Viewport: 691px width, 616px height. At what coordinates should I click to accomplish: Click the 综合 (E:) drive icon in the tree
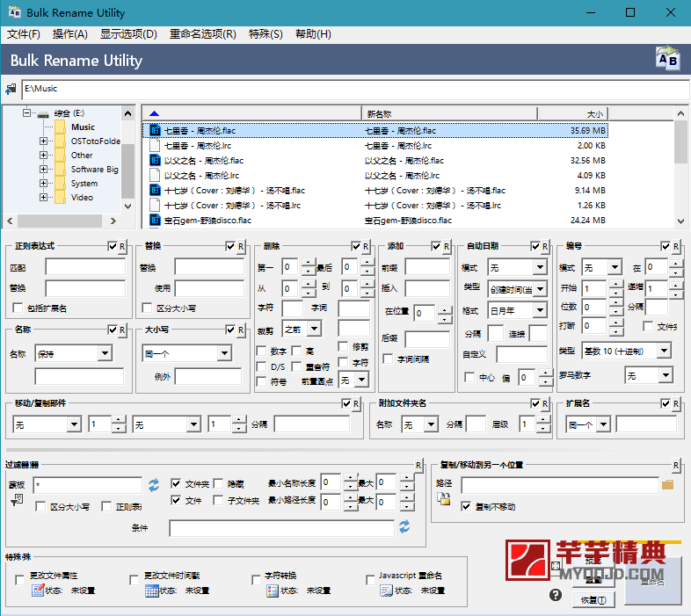coord(43,113)
